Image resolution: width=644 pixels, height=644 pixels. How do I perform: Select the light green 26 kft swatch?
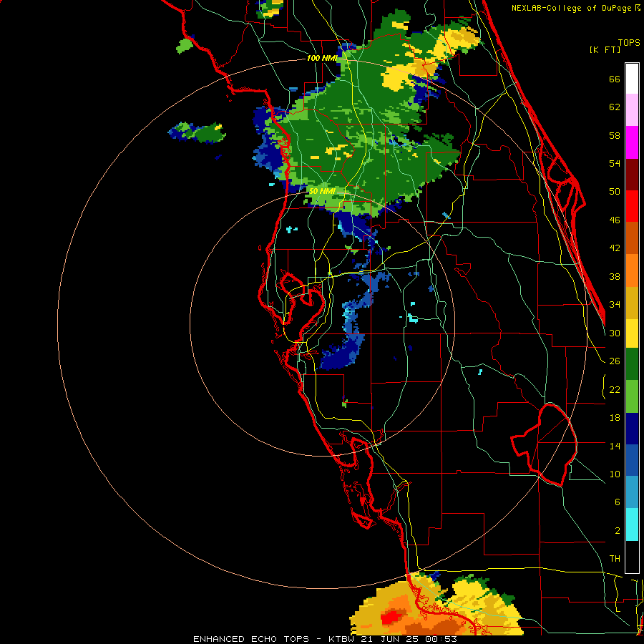pyautogui.click(x=632, y=396)
